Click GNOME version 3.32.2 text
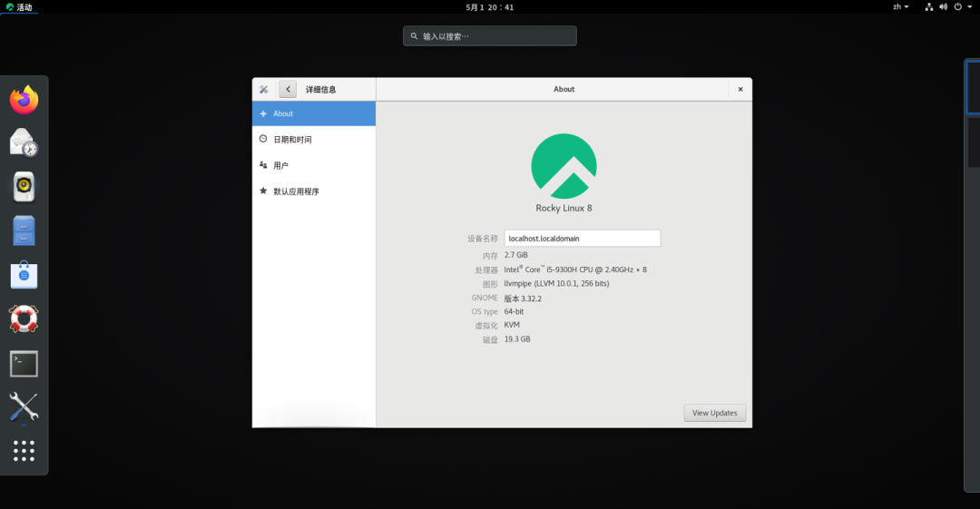Image resolution: width=980 pixels, height=509 pixels. (523, 299)
